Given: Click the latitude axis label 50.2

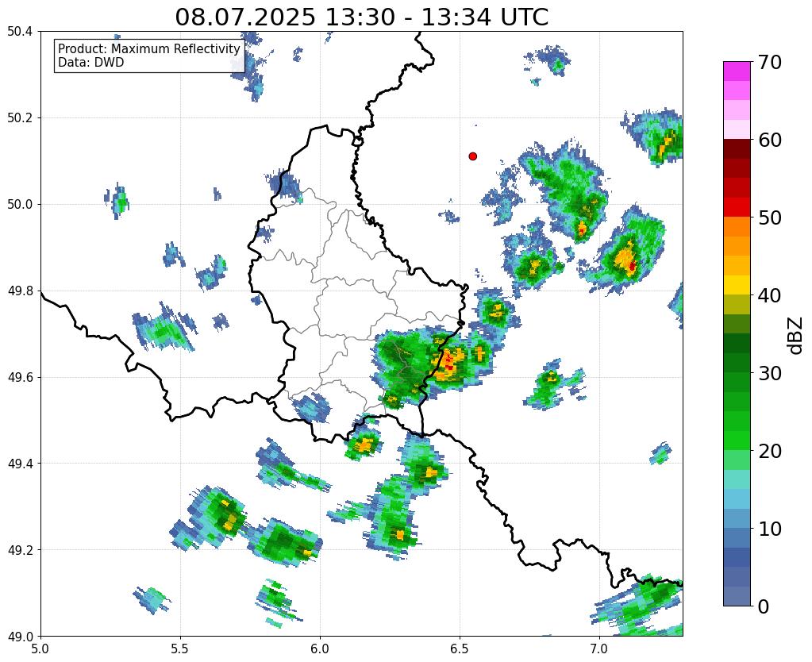Looking at the screenshot, I should coord(20,118).
